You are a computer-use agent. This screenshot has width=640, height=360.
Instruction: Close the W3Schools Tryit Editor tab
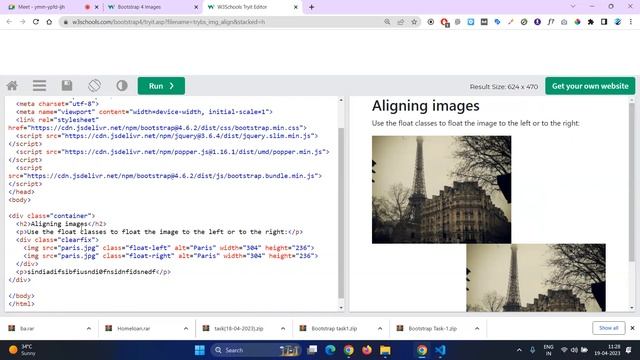tap(296, 7)
